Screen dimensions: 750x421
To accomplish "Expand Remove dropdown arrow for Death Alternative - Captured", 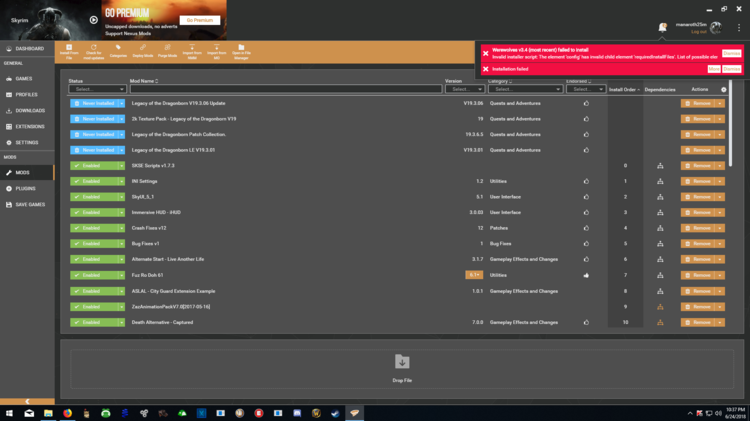I will pyautogui.click(x=720, y=322).
